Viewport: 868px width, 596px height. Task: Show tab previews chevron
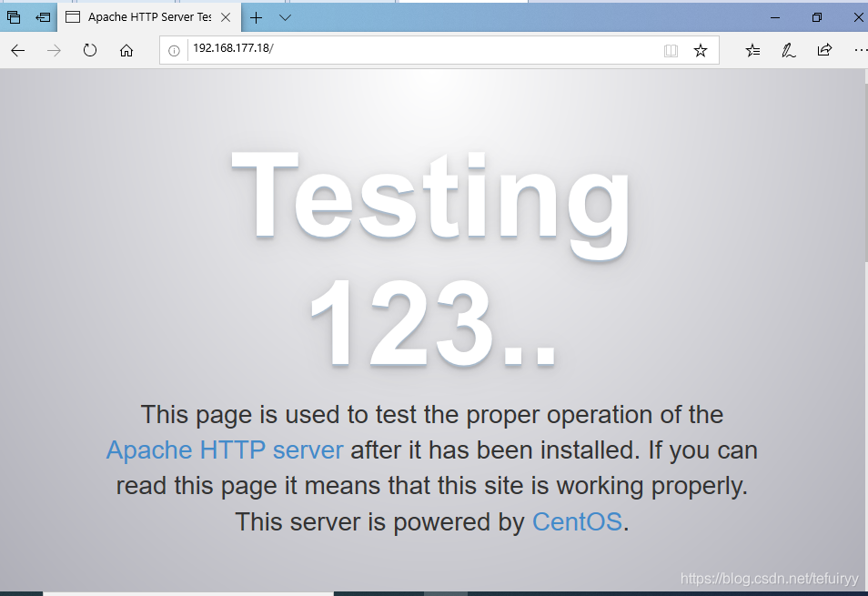point(285,17)
